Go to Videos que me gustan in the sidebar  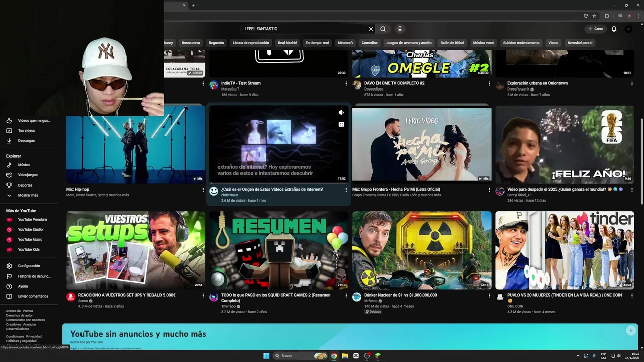click(29, 121)
